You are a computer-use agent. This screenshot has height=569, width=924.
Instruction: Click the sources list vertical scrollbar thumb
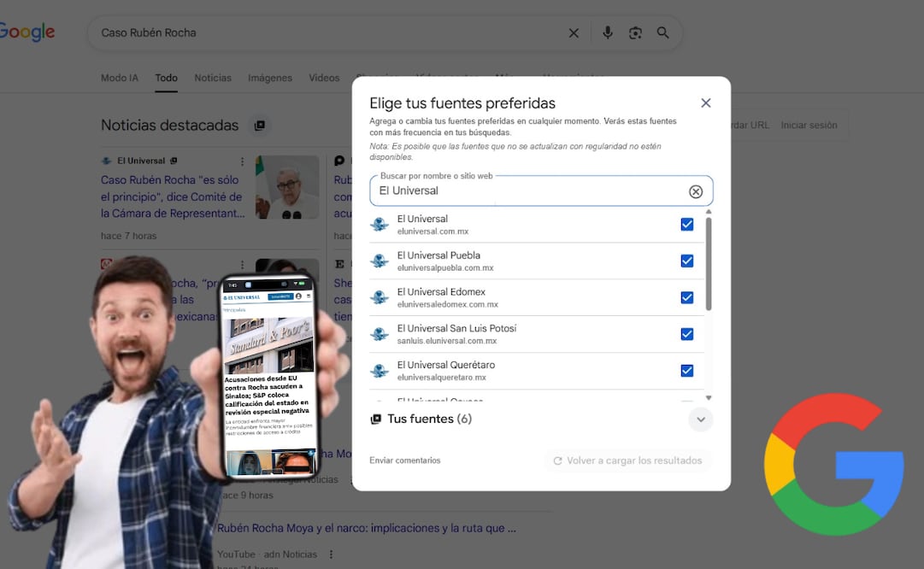tap(709, 263)
